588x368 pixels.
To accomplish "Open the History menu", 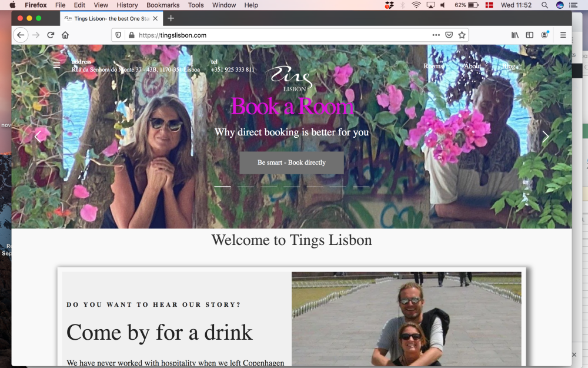I will click(x=127, y=5).
